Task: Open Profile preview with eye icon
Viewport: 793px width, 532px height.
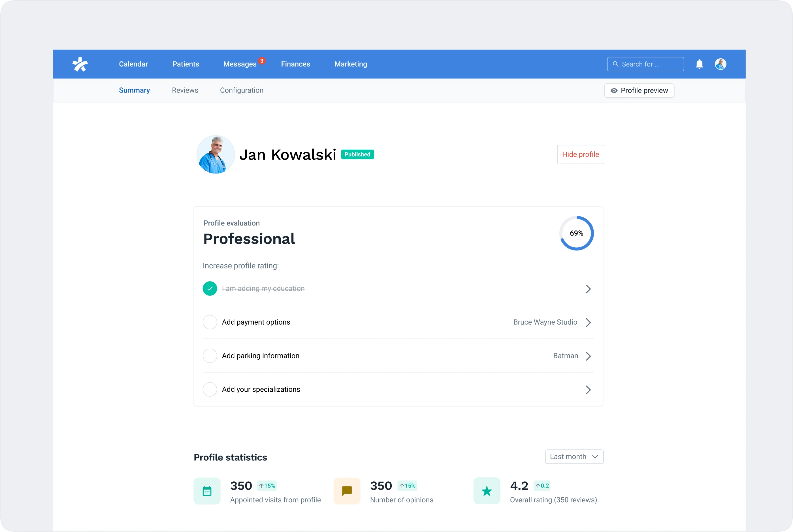Action: [639, 91]
